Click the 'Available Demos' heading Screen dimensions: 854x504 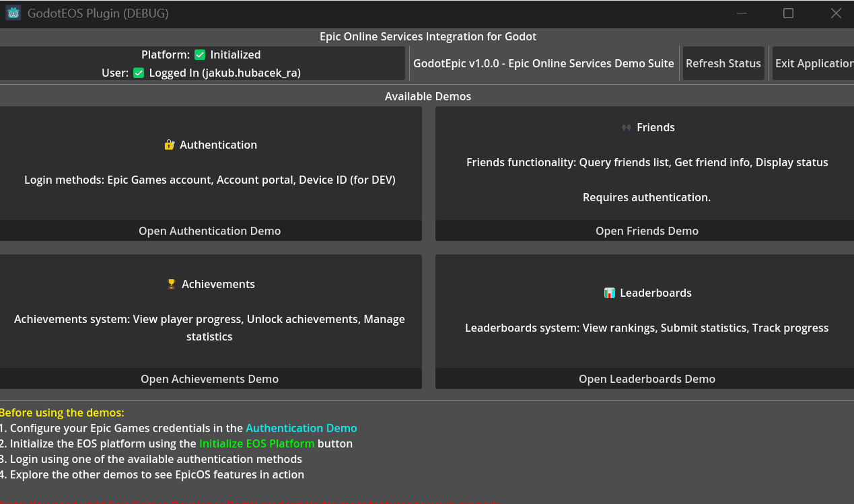click(x=428, y=96)
